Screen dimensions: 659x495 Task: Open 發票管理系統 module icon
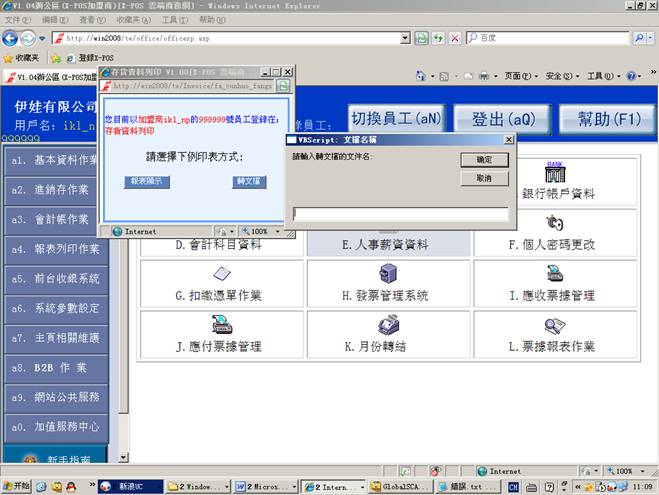(x=388, y=274)
